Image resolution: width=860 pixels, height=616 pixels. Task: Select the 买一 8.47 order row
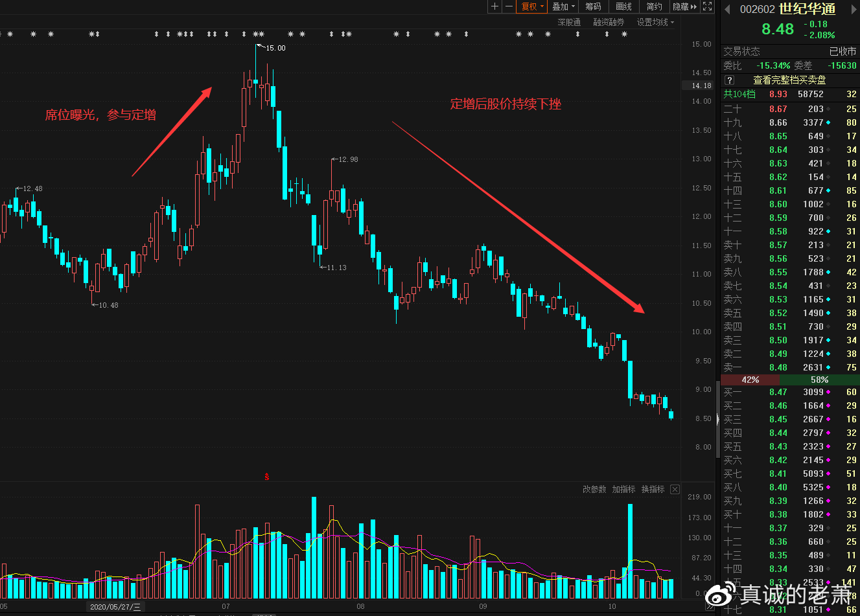coord(790,392)
